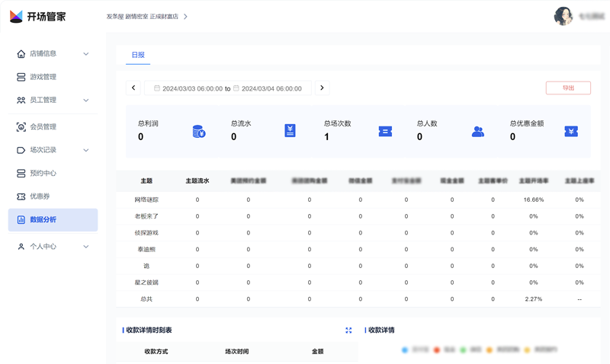610x364 pixels.
Task: Click calendar icon before end date
Action: coord(236,88)
